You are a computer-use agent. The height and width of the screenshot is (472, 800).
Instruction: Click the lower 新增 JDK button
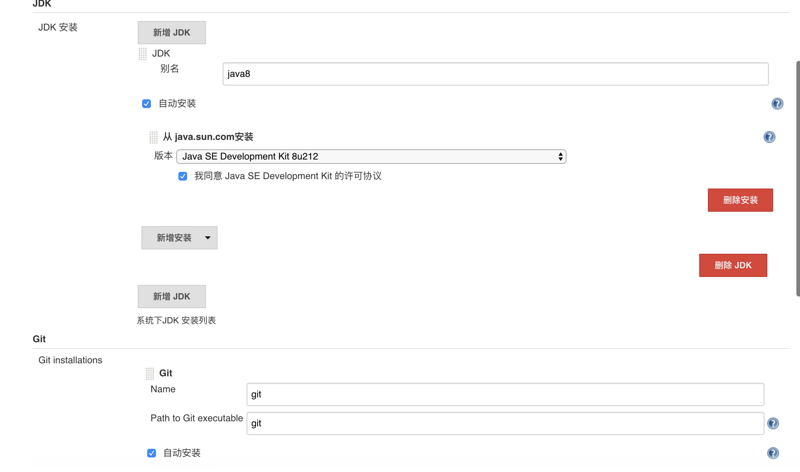172,297
